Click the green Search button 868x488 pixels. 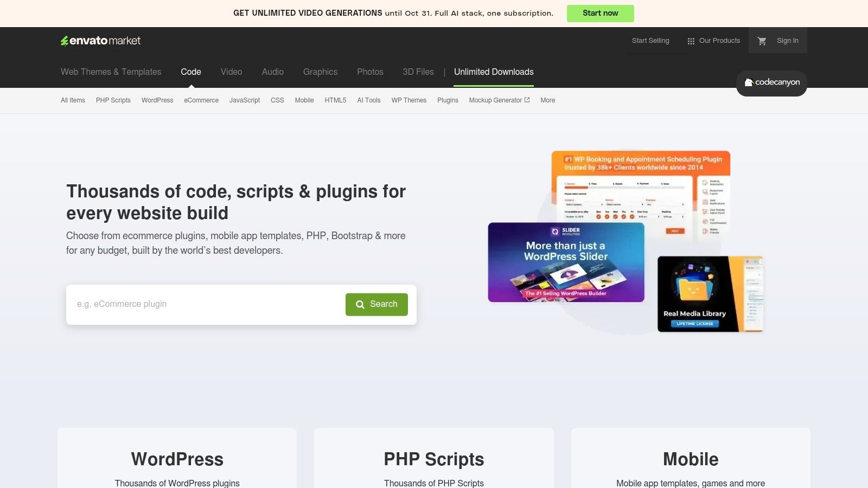pos(376,304)
